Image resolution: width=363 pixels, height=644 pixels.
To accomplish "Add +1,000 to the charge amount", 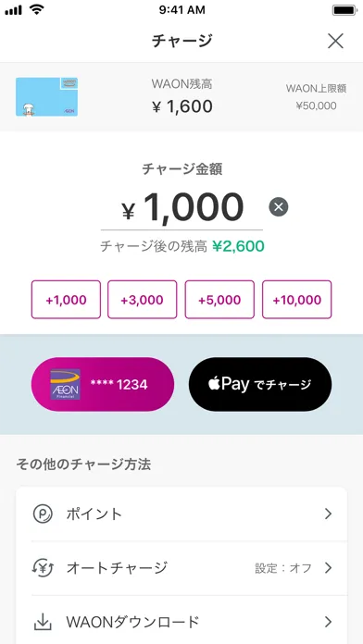I will (66, 300).
